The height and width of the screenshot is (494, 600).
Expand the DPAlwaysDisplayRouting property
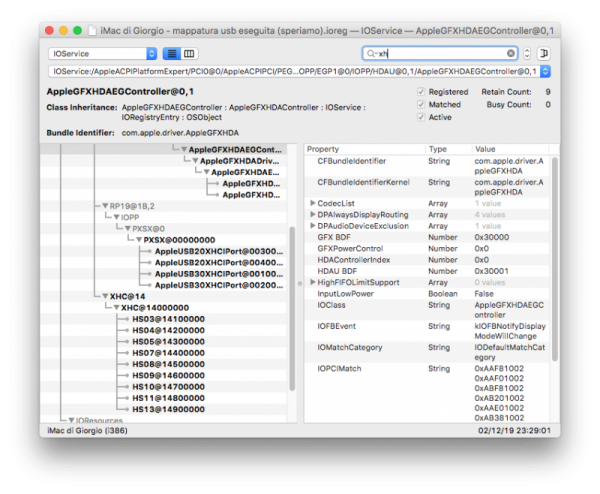[x=313, y=214]
